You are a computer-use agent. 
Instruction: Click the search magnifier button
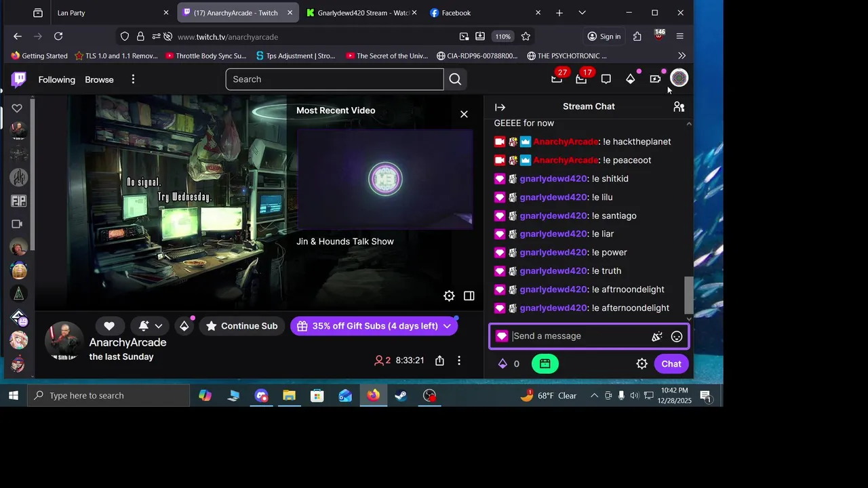tap(455, 79)
